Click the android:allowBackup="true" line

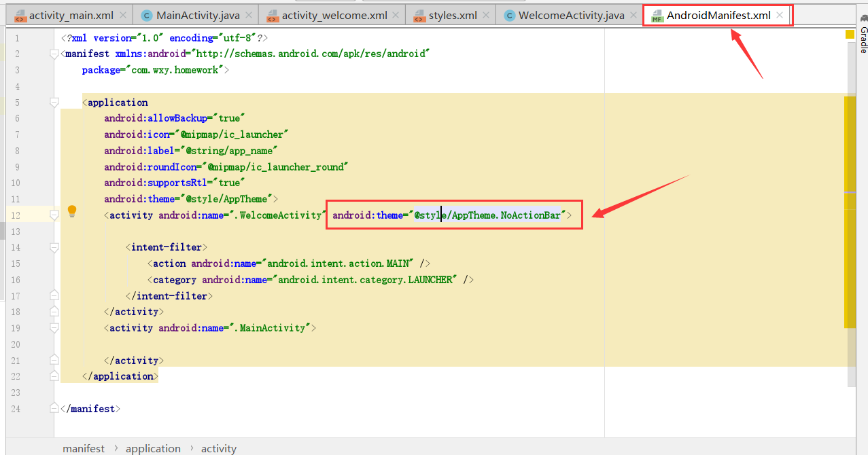pos(174,118)
